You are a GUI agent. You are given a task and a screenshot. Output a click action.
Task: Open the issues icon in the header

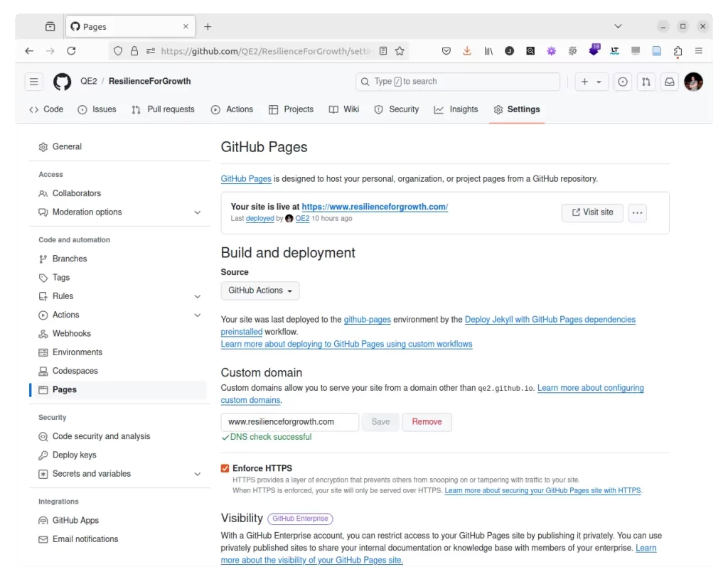(622, 82)
